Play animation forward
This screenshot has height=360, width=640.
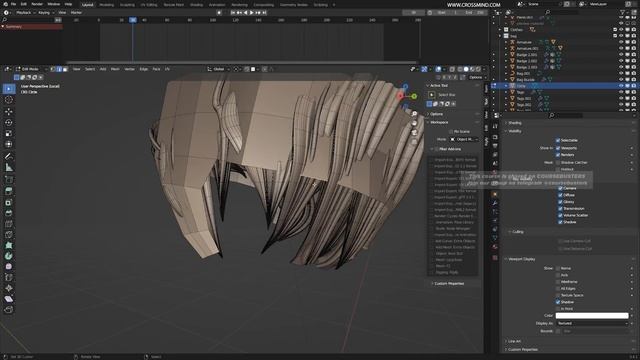click(x=252, y=13)
